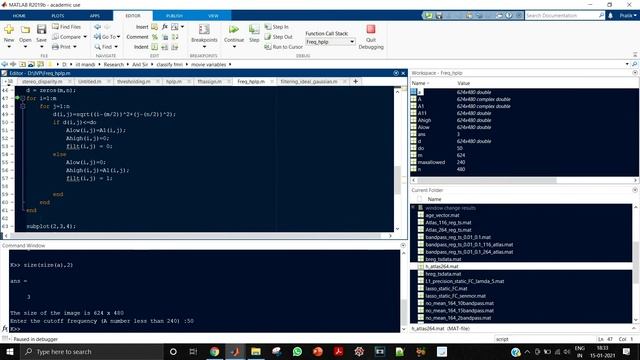Click the Open folder icon

tap(25, 30)
